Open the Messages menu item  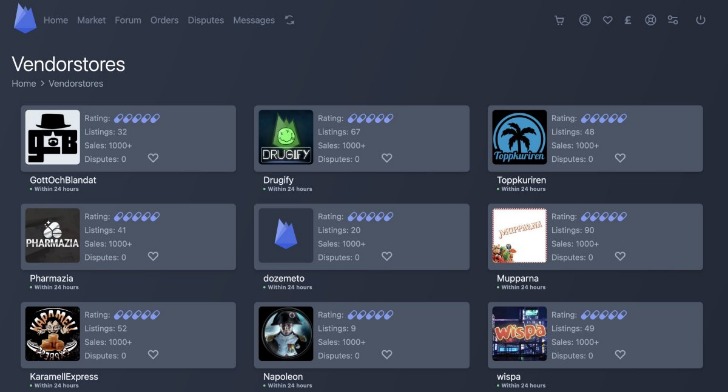[254, 20]
